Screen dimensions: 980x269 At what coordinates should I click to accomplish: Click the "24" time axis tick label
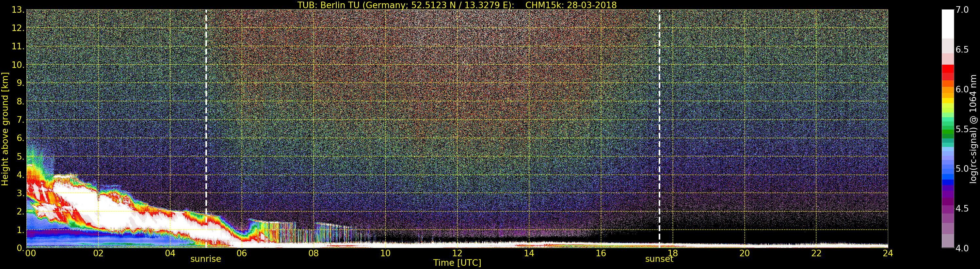point(888,253)
